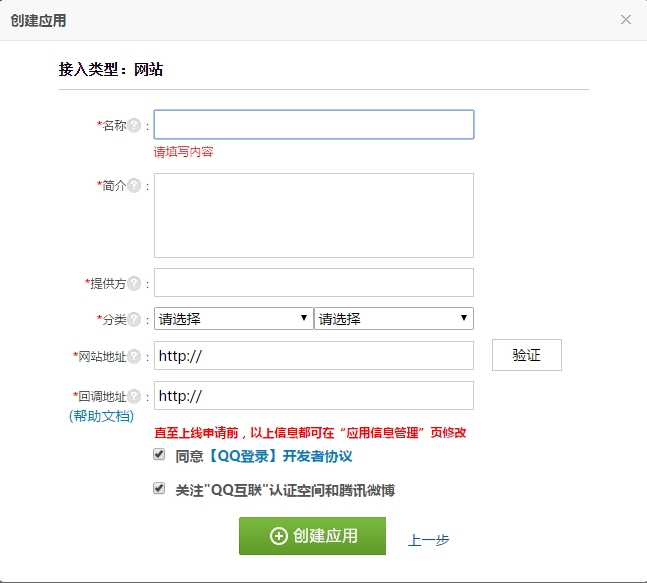Toggle the 同意 QQ登录 开发者协议 checkbox
647x583 pixels.
(159, 454)
